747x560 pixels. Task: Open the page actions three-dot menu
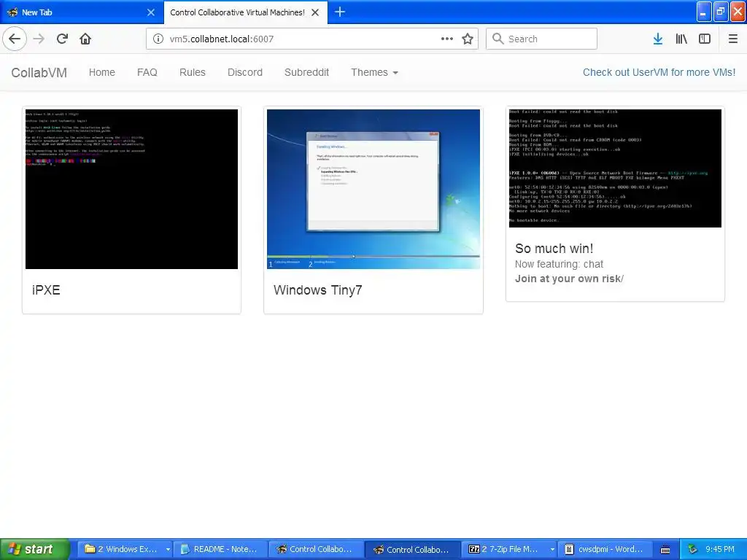(x=447, y=39)
